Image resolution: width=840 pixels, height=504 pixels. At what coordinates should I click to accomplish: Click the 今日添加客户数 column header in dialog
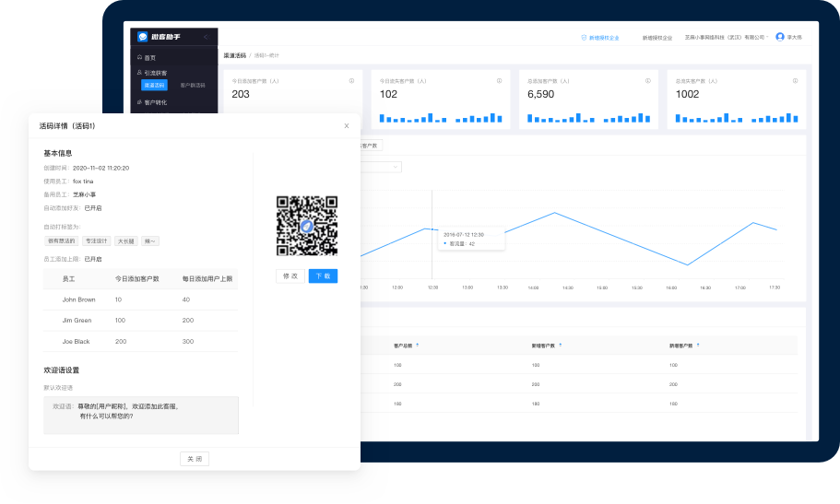pos(137,279)
